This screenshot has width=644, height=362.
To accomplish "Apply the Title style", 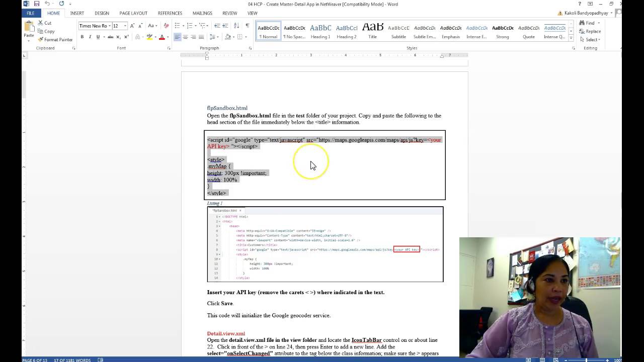I will click(x=372, y=31).
